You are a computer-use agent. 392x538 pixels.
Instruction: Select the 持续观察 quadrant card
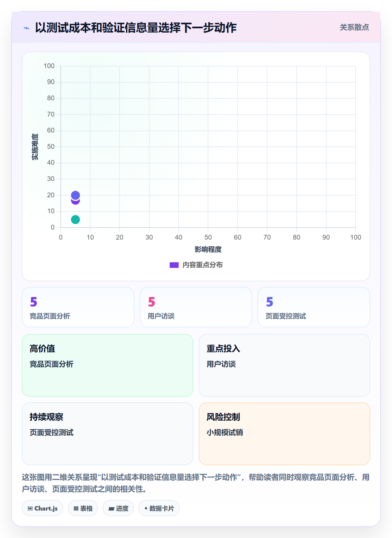pyautogui.click(x=108, y=434)
